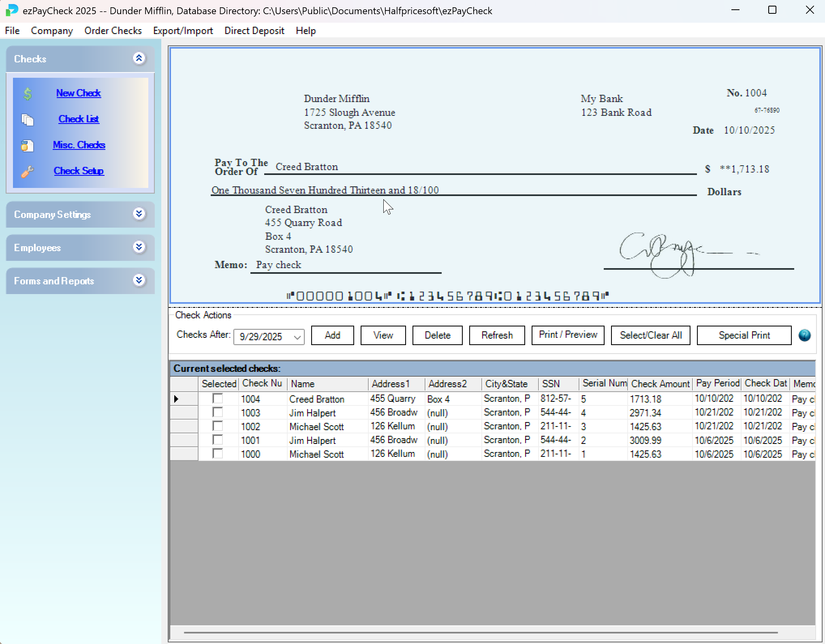Open help via the blue question mark icon

[x=804, y=335]
